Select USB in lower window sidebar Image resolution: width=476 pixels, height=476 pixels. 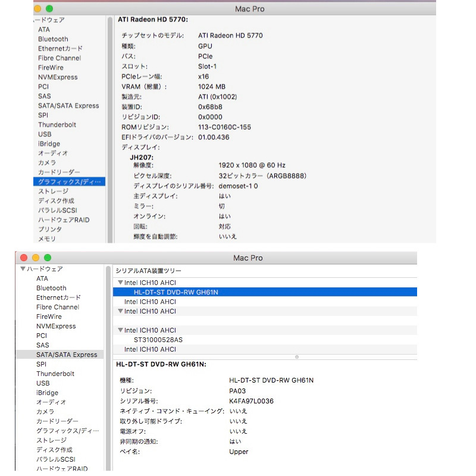[x=43, y=383]
